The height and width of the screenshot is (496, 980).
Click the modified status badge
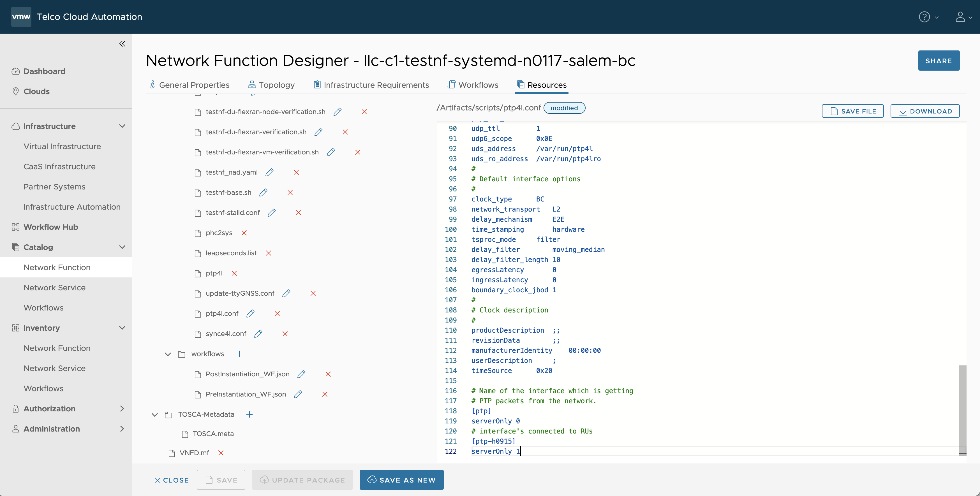(564, 108)
